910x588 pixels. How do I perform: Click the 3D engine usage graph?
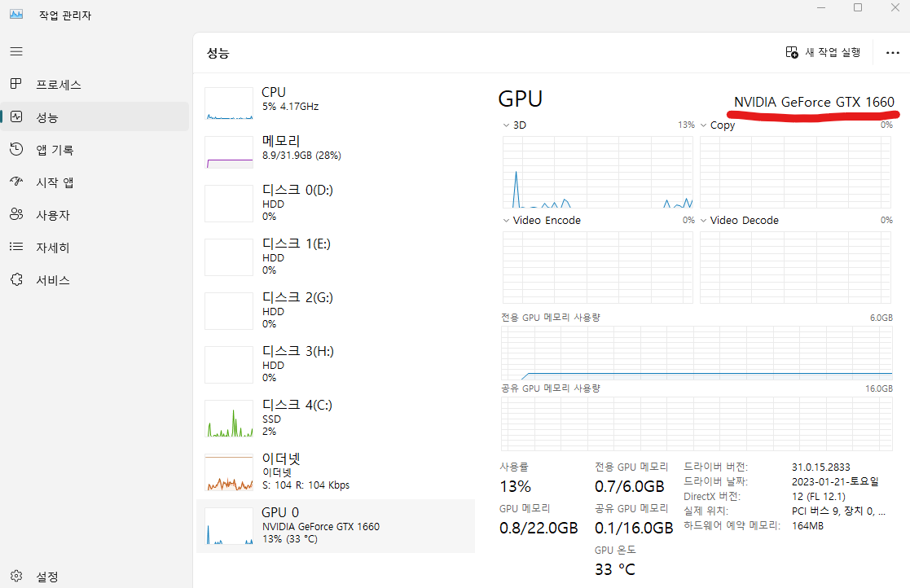[x=598, y=172]
